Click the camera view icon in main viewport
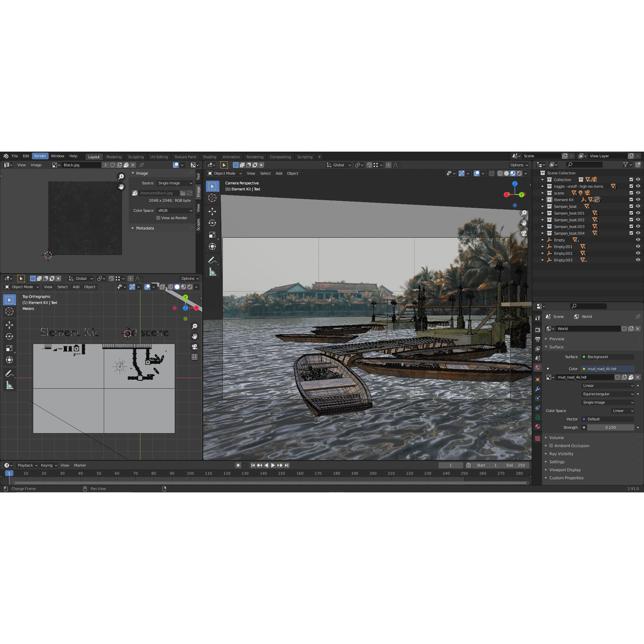Screen dimensions: 644x644 tap(524, 233)
